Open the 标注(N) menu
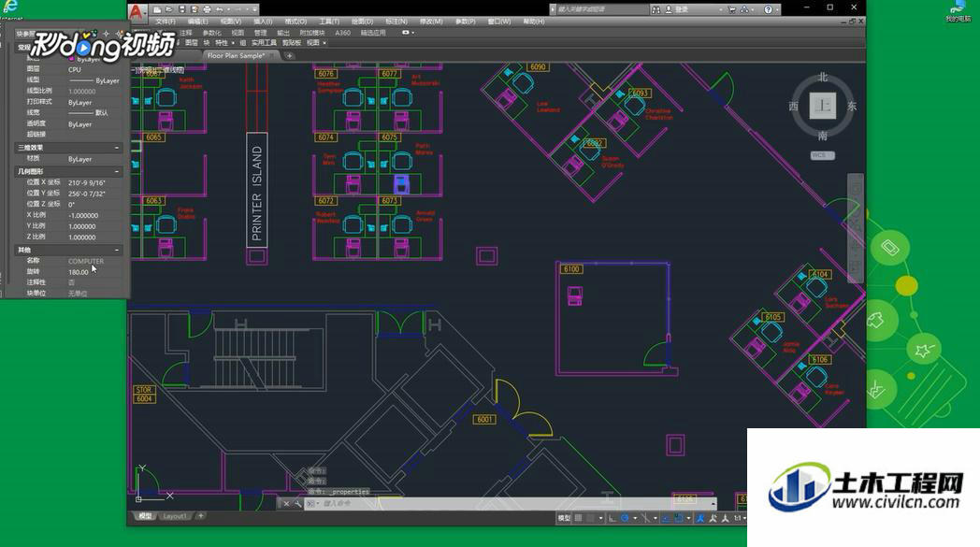The image size is (980, 547). coord(396,22)
